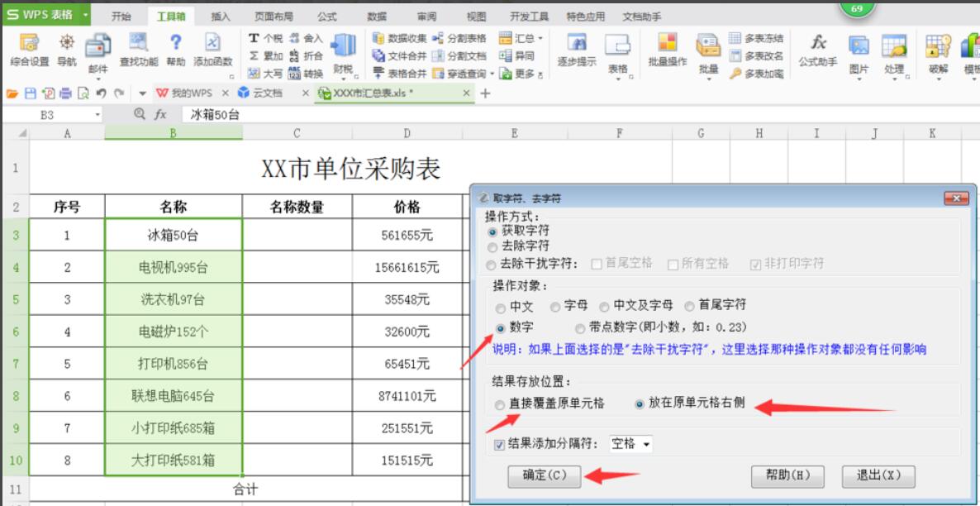Viewport: 980px width, 506px height.
Task: Click 多表改名 multi-sheet rename tool
Action: [x=755, y=56]
